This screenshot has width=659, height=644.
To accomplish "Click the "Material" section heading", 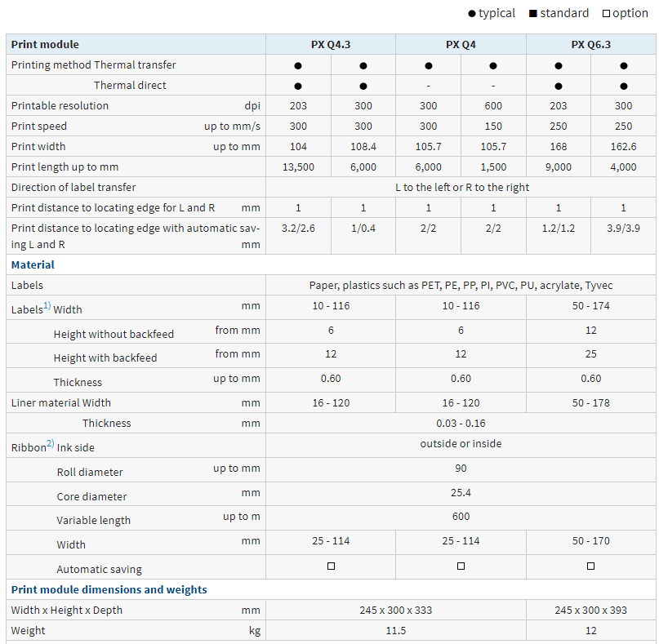I will coord(33,264).
